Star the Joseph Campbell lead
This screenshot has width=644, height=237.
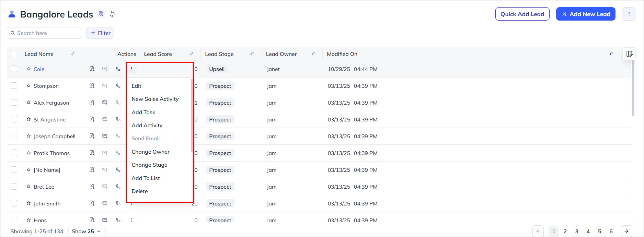[x=28, y=136]
